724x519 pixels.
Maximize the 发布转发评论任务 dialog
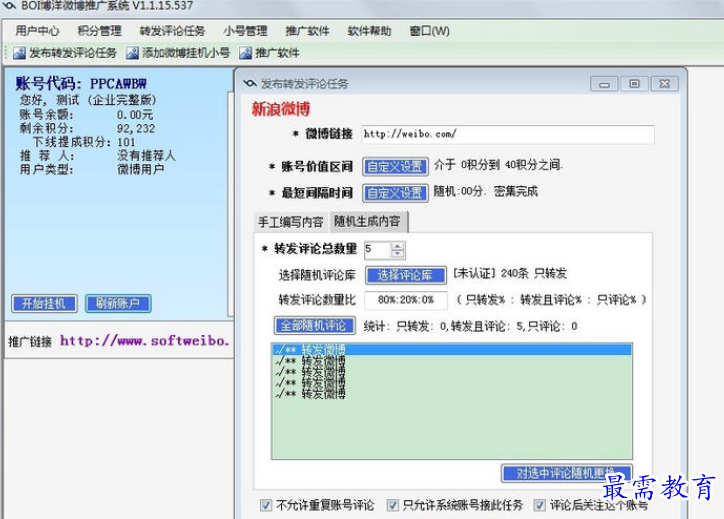[634, 84]
